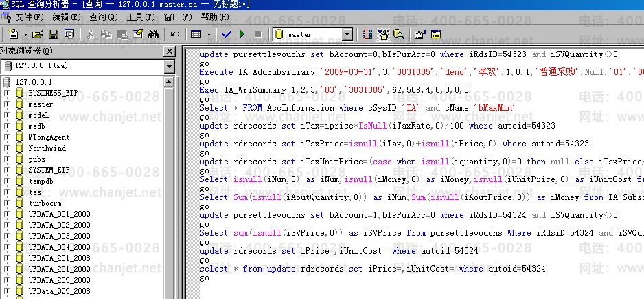
Task: Open the 工具(T) menu
Action: pos(140,16)
